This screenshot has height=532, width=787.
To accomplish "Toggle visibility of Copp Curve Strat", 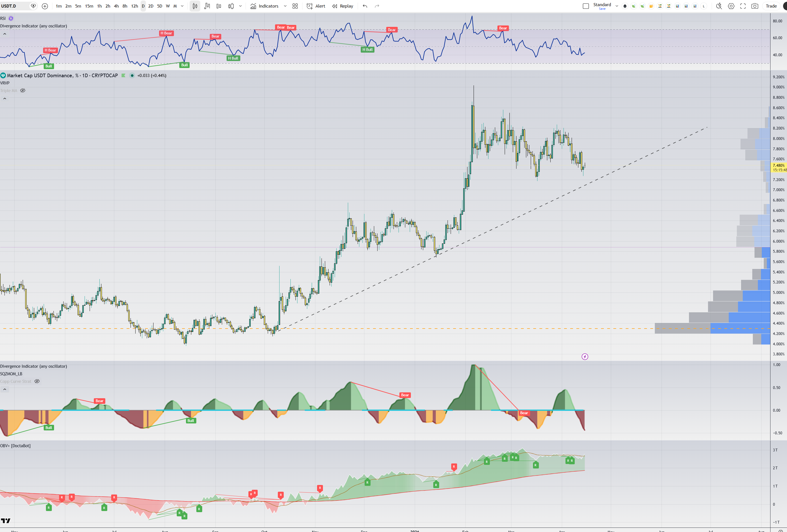I will pos(37,381).
